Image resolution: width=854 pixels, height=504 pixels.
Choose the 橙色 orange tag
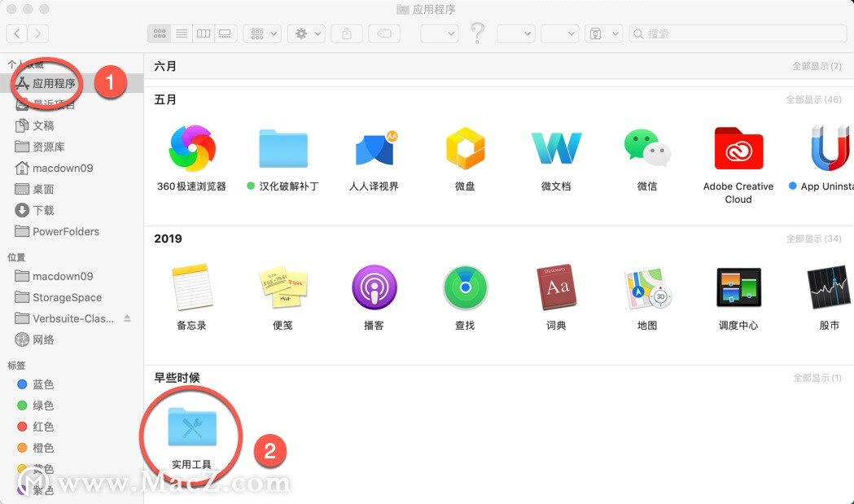tap(72, 448)
